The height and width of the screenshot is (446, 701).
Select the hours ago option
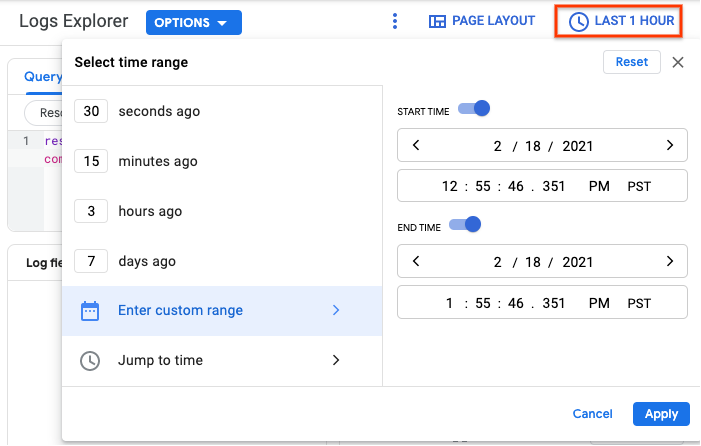[x=150, y=212]
